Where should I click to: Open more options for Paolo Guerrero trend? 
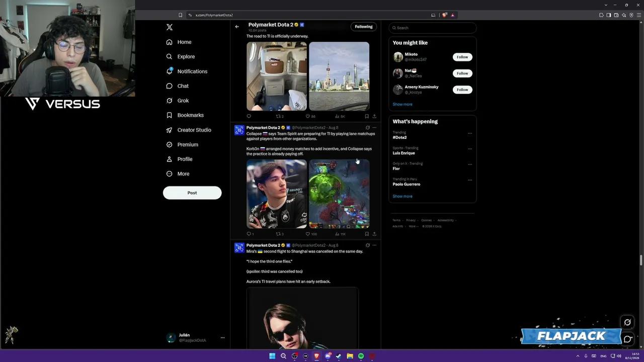[470, 180]
